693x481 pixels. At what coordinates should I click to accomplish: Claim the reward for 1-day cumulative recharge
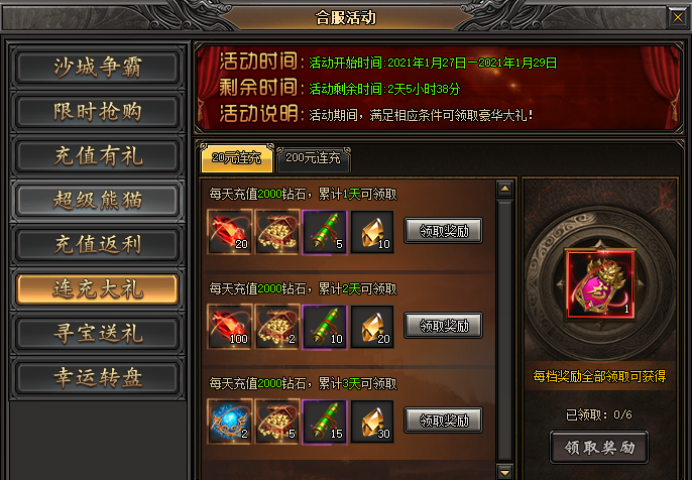pyautogui.click(x=443, y=231)
